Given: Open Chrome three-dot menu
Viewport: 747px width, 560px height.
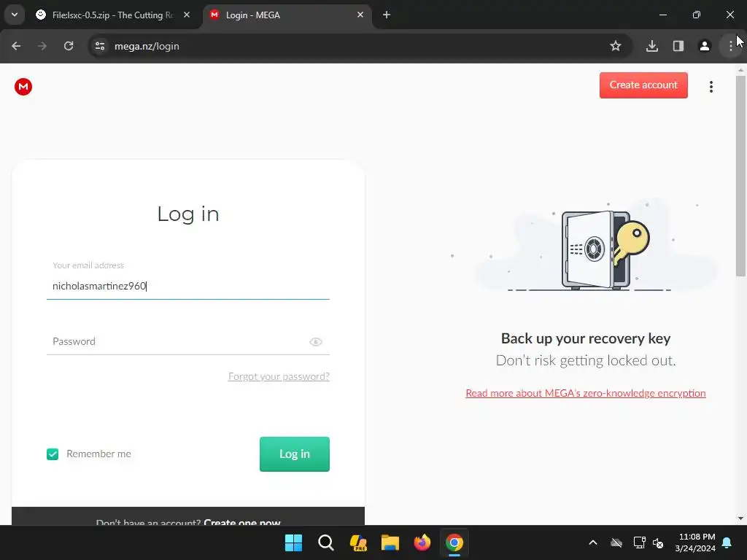Looking at the screenshot, I should (730, 46).
